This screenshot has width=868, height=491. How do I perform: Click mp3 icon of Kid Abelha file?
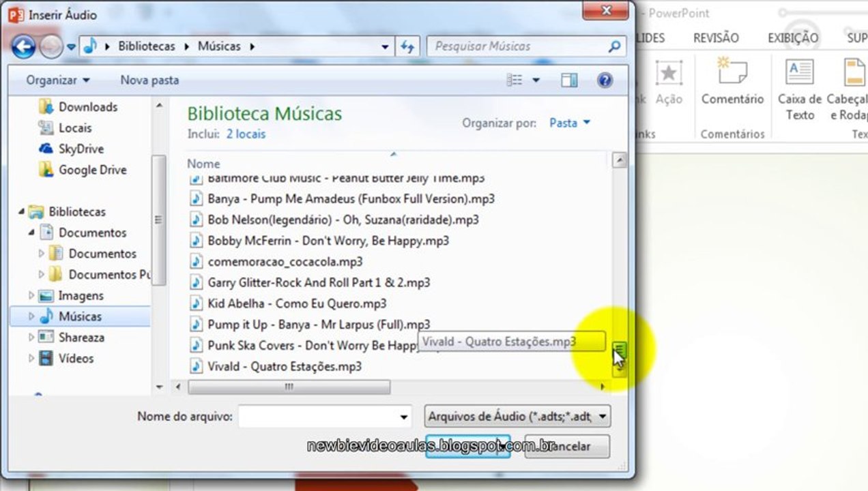197,303
